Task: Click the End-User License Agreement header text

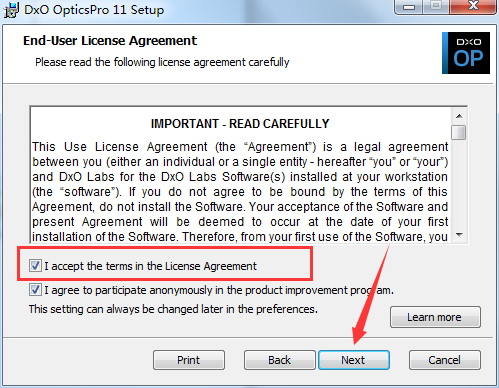Action: tap(110, 41)
